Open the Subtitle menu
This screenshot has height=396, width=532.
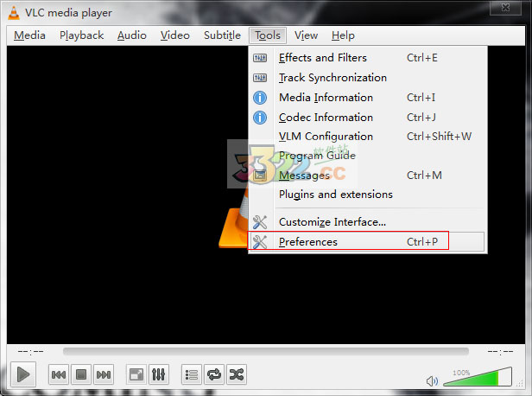click(222, 35)
